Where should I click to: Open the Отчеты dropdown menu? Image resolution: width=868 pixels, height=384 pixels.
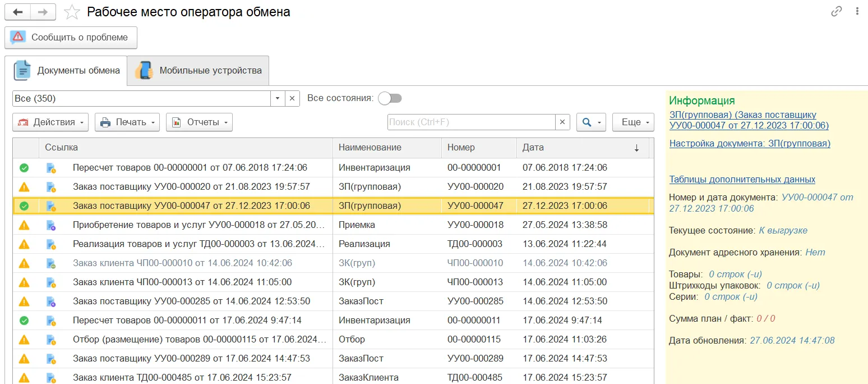(x=199, y=122)
